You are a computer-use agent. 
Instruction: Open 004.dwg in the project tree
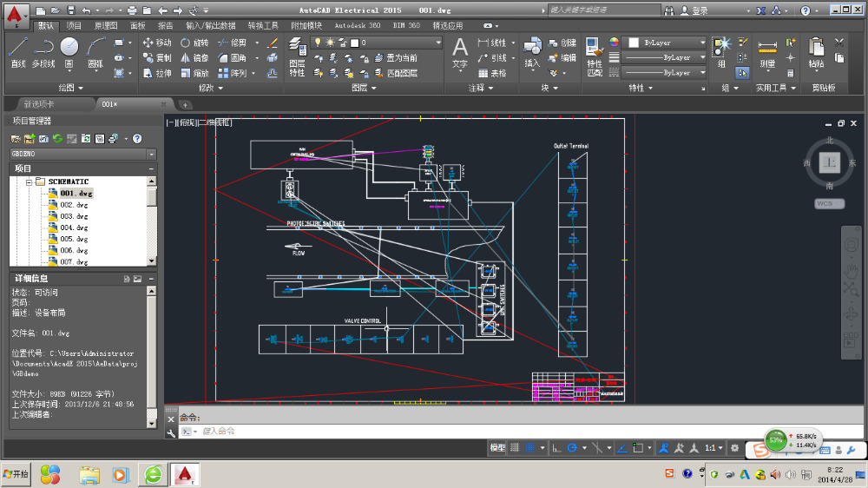coord(74,228)
